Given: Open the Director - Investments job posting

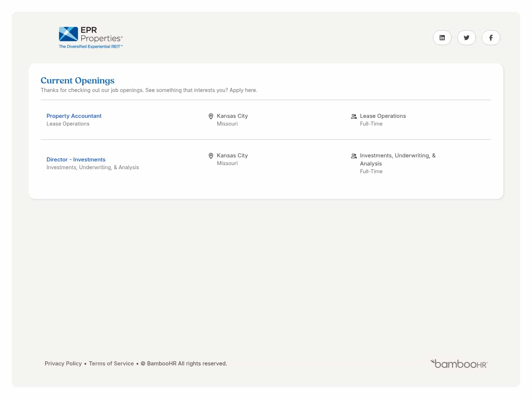Looking at the screenshot, I should (x=76, y=160).
